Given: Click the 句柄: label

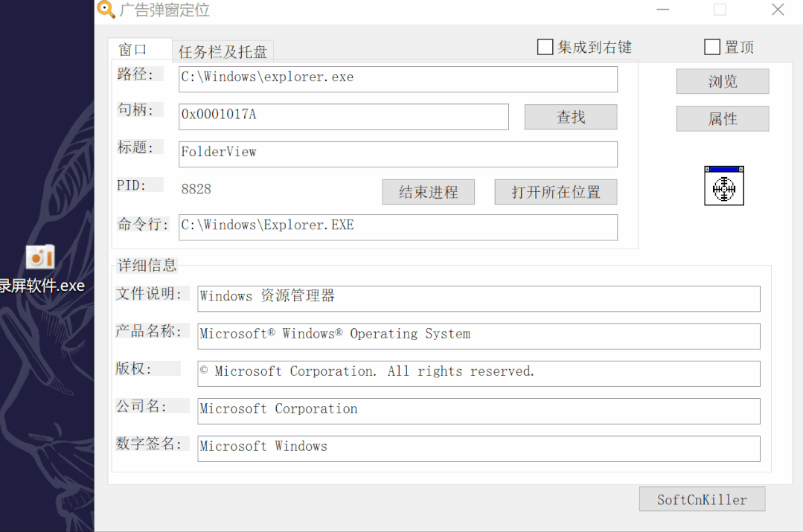Looking at the screenshot, I should (135, 109).
